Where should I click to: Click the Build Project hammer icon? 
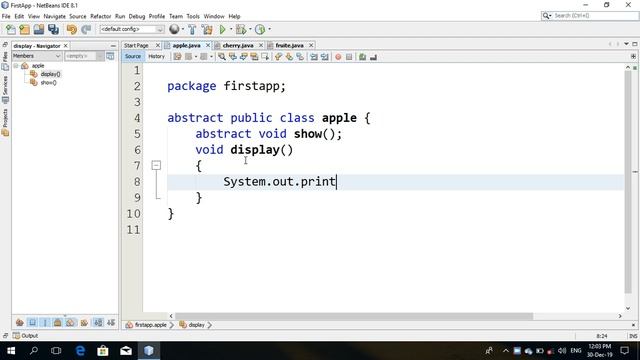(192, 29)
